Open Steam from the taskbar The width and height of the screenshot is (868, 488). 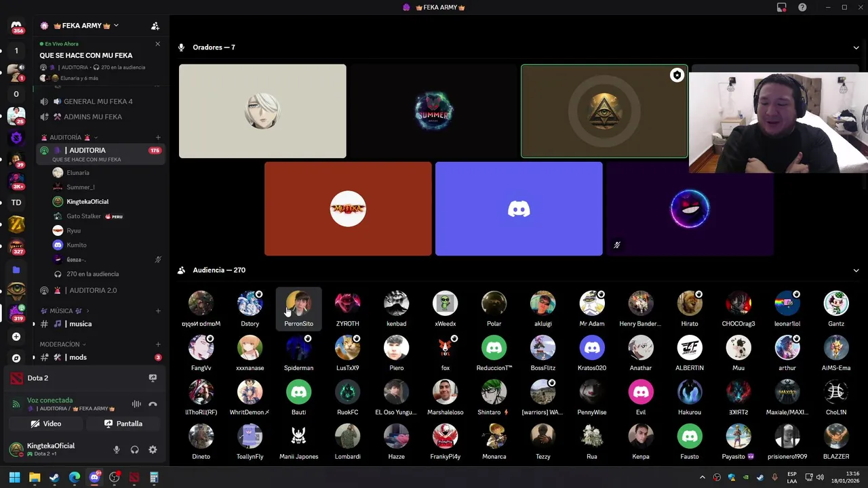[x=54, y=478]
